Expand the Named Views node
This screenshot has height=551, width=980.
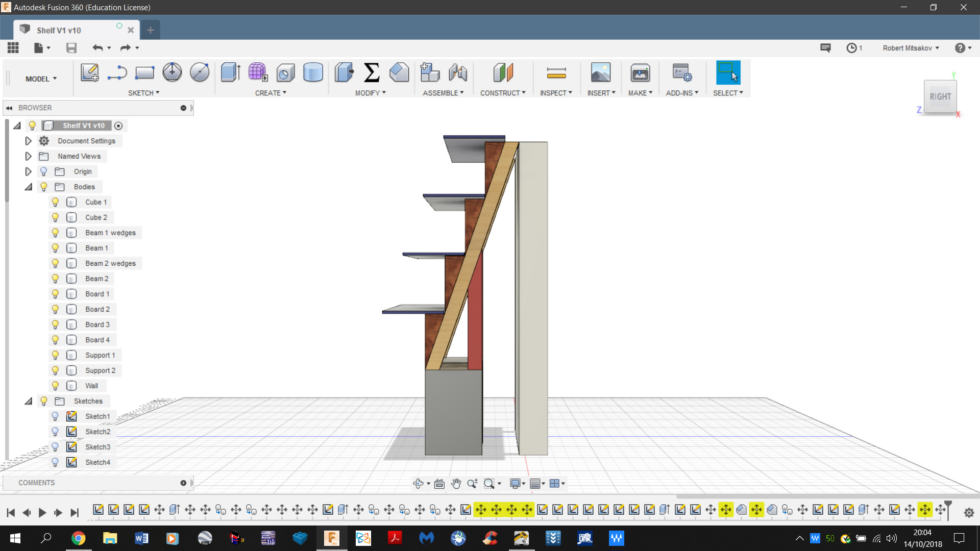tap(28, 156)
